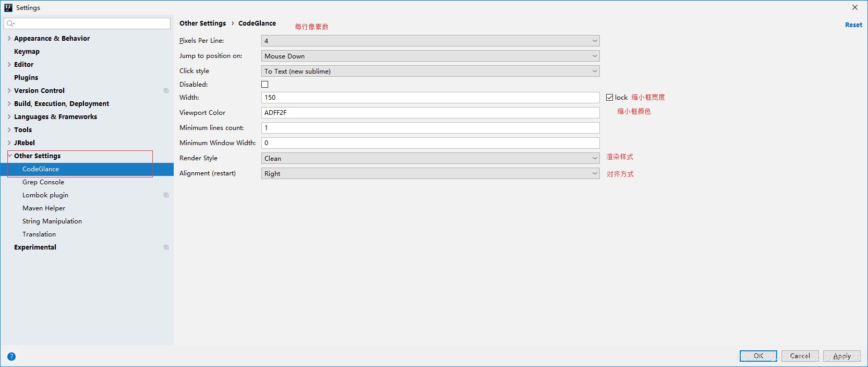Click the Cancel button

point(800,356)
